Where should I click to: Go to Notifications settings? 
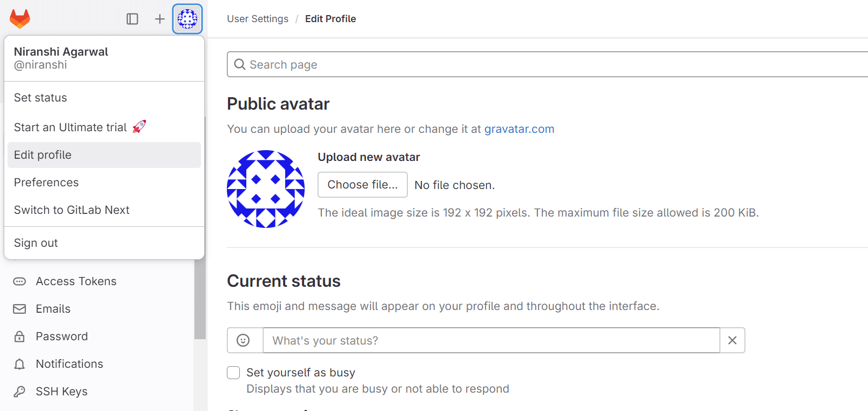pos(69,364)
